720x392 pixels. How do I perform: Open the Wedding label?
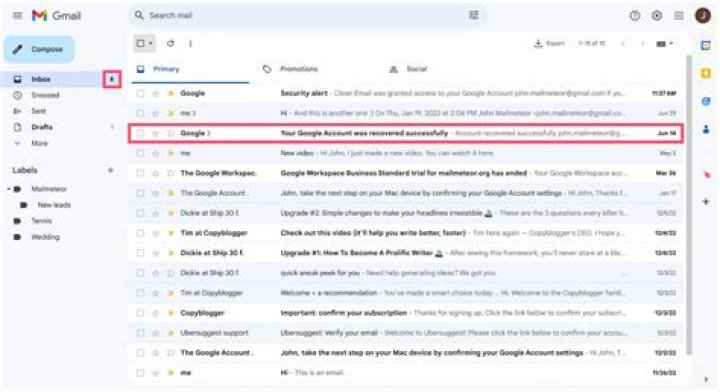point(45,237)
